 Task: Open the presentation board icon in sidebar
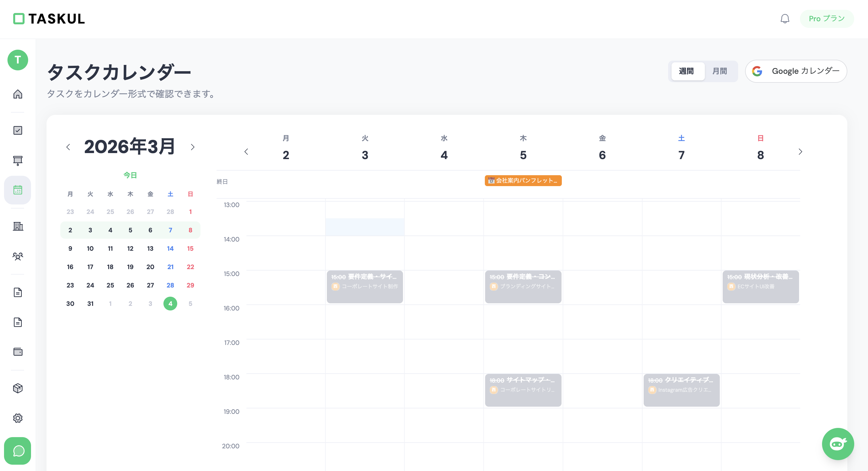pos(18,160)
